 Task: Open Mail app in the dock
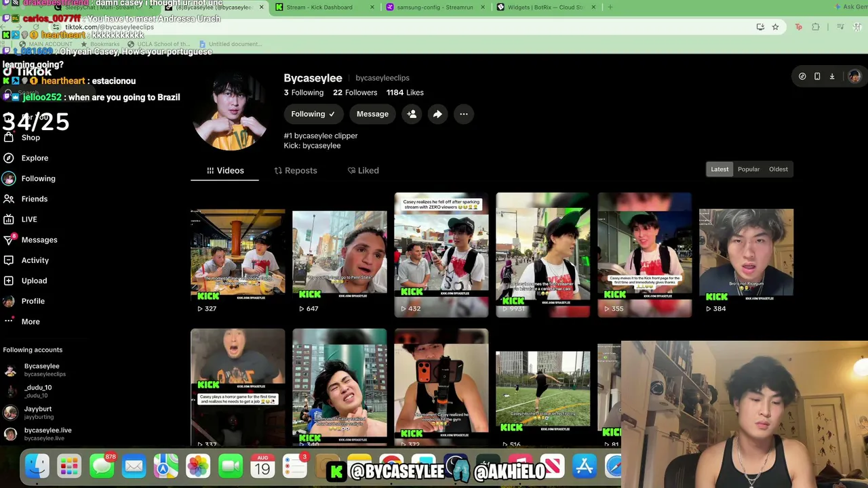tap(134, 466)
